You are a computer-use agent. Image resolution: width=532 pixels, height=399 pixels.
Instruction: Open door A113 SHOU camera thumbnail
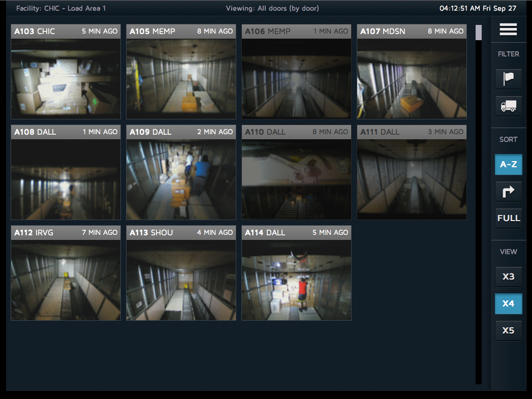tap(181, 280)
